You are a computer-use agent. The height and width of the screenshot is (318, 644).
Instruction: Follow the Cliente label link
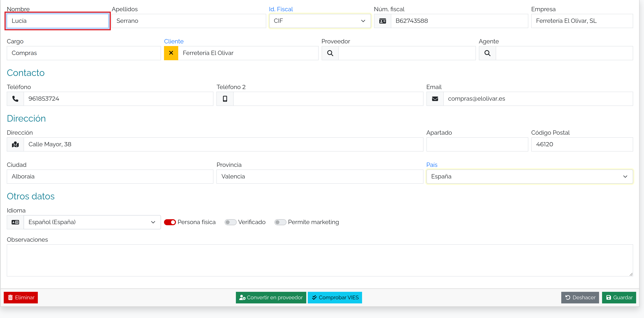(x=174, y=41)
